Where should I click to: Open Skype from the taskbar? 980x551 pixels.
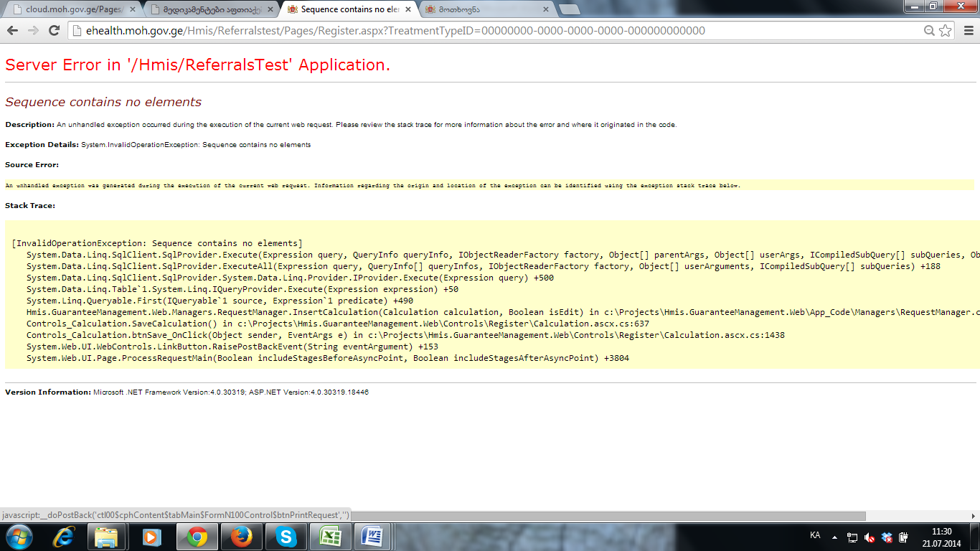286,537
